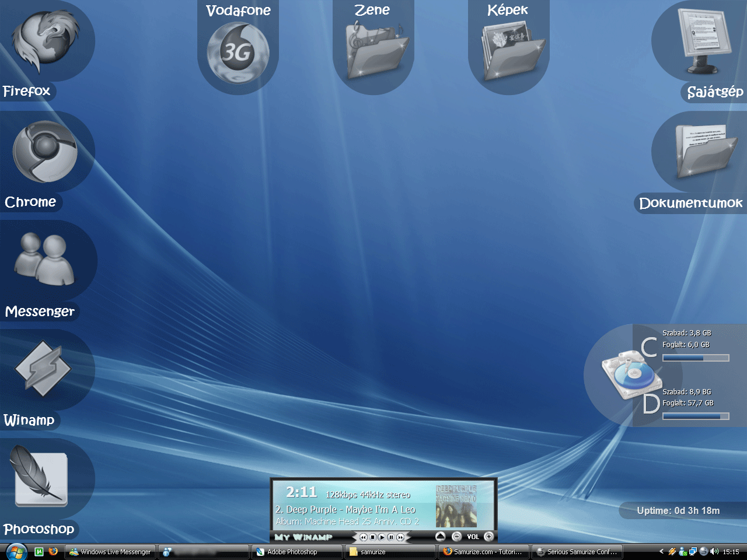Click the eject button in Winamp widget
Viewport: 747px width, 560px height.
pos(441,537)
